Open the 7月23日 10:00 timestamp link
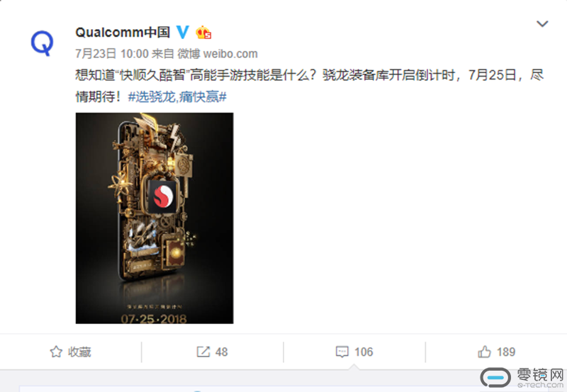Viewport: 567px width, 392px height. tap(112, 54)
